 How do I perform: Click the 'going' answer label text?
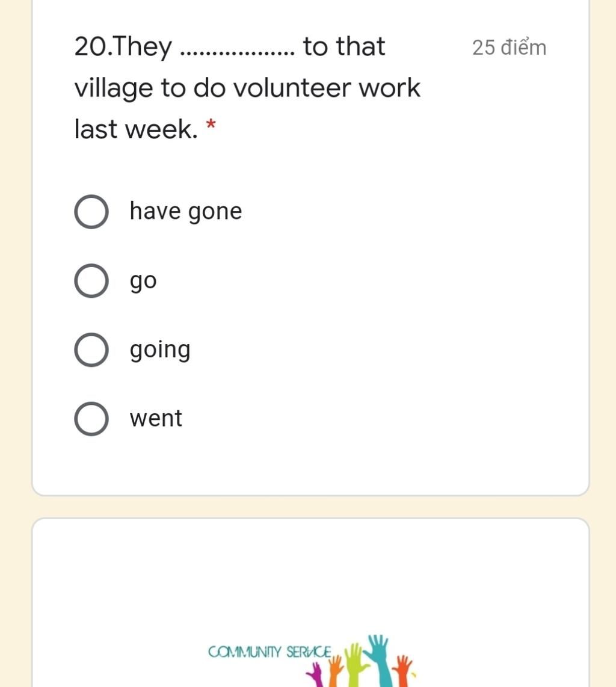[160, 350]
